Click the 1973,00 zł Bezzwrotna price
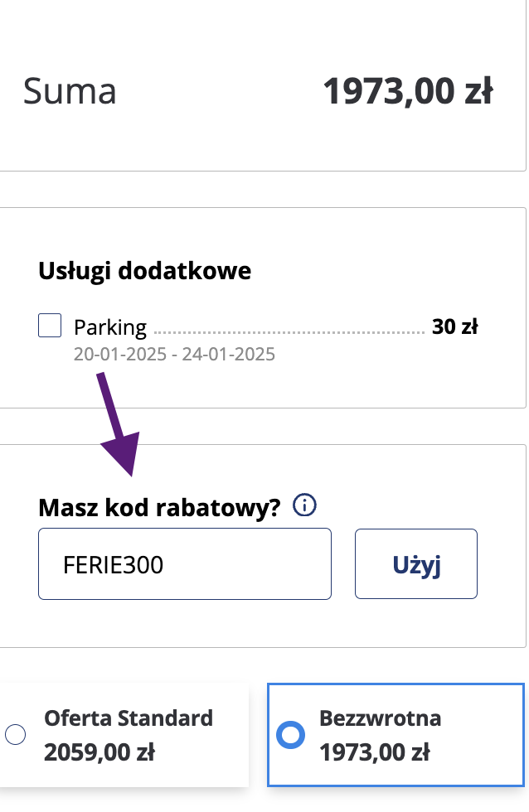This screenshot has width=529, height=812. point(375,752)
